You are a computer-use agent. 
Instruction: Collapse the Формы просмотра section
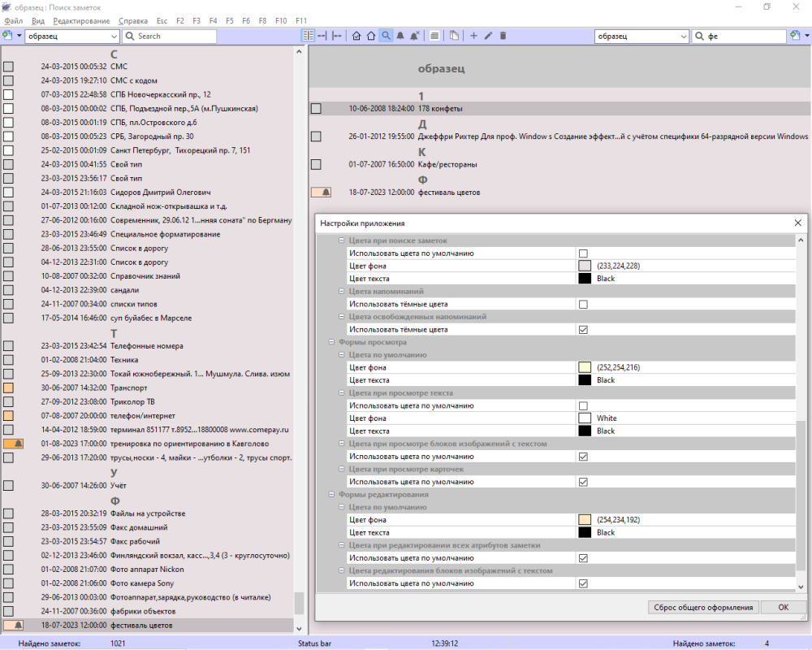(332, 343)
